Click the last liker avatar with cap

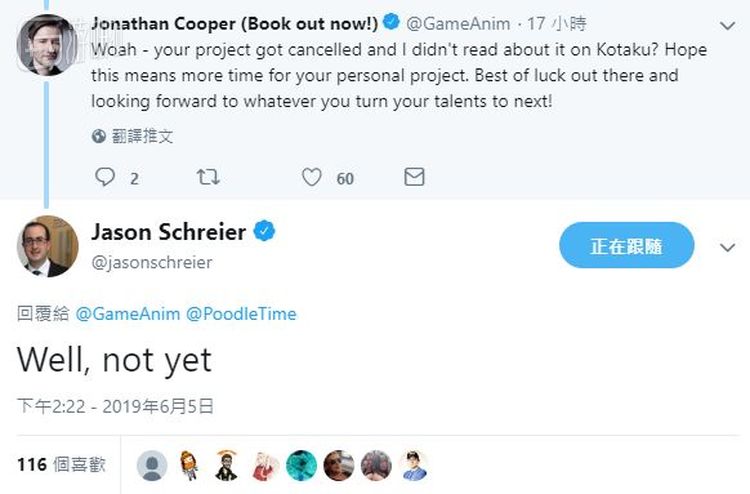pyautogui.click(x=413, y=465)
